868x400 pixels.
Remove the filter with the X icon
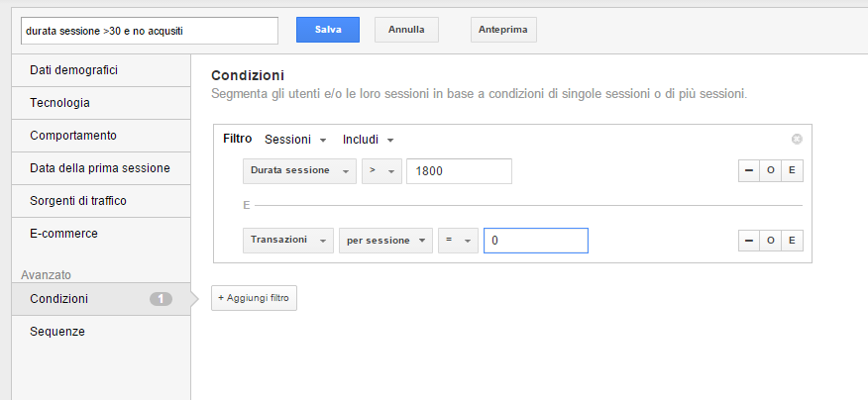(797, 140)
